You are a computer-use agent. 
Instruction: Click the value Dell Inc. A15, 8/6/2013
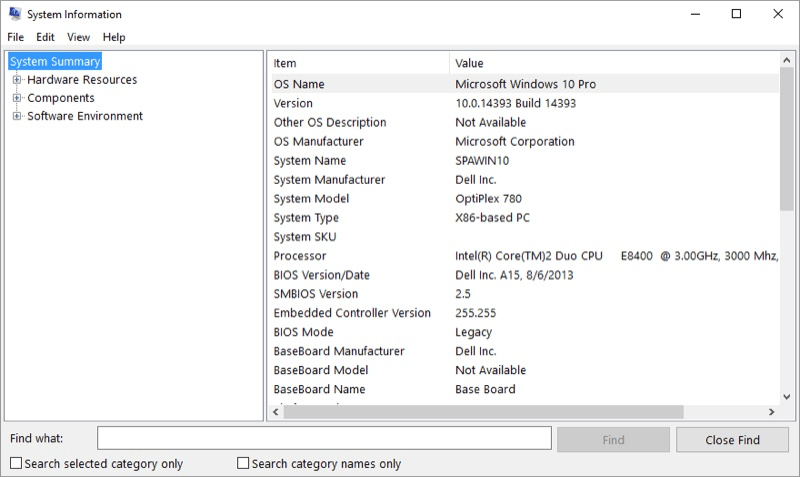514,275
